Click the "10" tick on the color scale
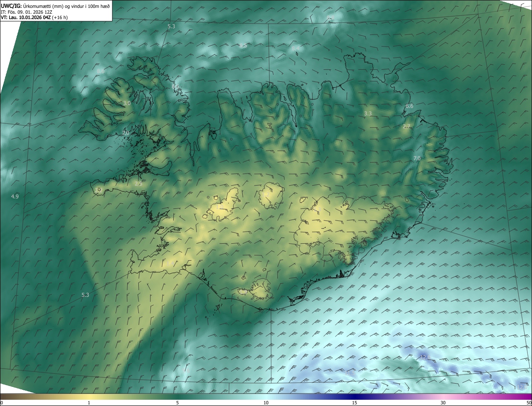Image resolution: width=532 pixels, height=406 pixels. pyautogui.click(x=266, y=403)
